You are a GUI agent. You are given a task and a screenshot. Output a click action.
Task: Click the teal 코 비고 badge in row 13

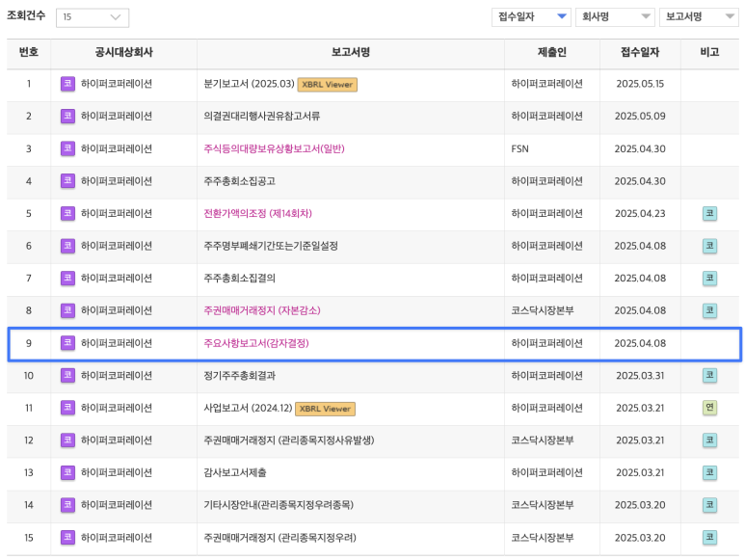(x=710, y=472)
